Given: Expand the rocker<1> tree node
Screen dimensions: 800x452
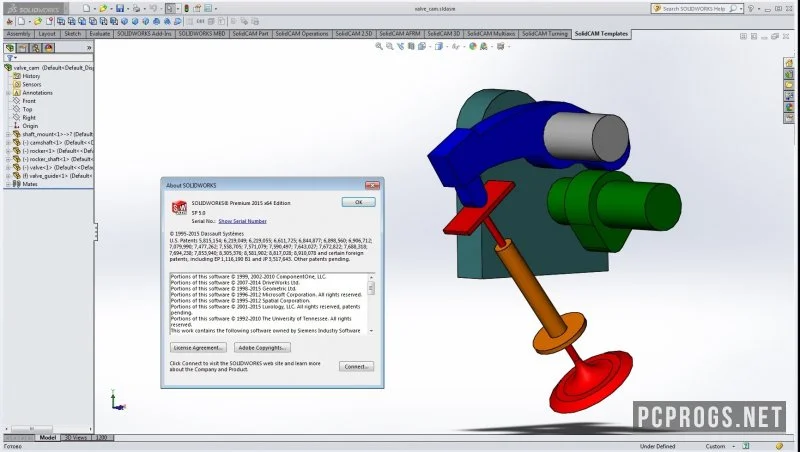Looking at the screenshot, I should 8,150.
